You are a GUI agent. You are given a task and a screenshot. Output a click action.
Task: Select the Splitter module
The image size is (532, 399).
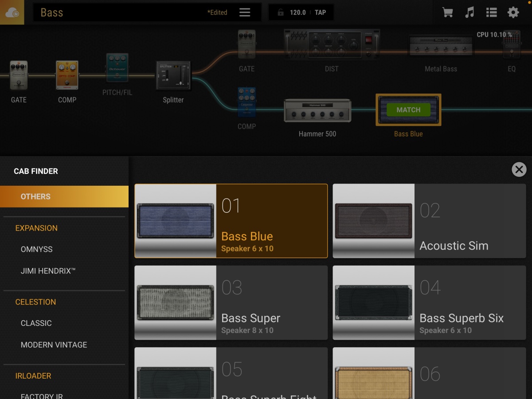173,75
